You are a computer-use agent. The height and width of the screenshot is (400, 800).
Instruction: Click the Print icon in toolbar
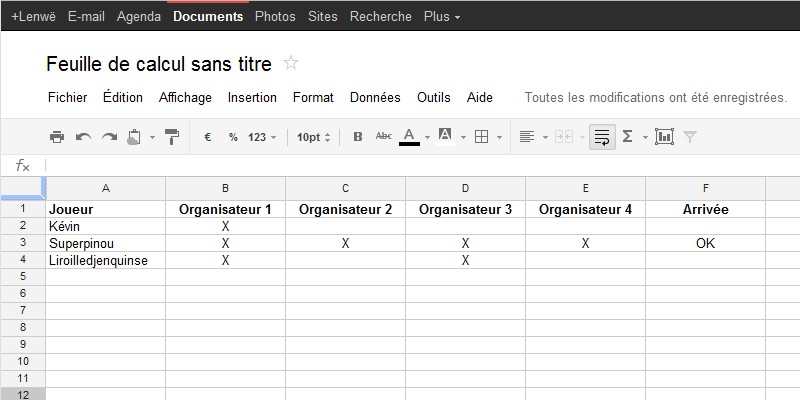pos(57,137)
